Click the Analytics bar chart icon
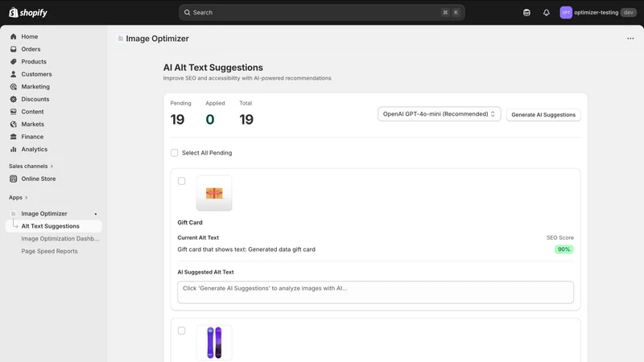The height and width of the screenshot is (362, 644). point(14,149)
